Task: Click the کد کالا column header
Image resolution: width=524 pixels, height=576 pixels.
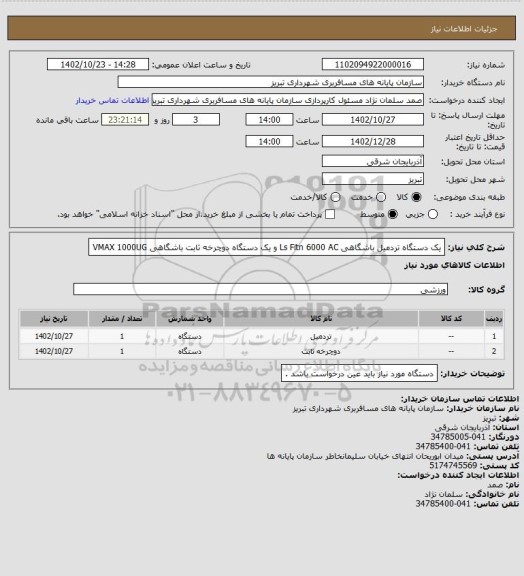Action: tap(451, 319)
